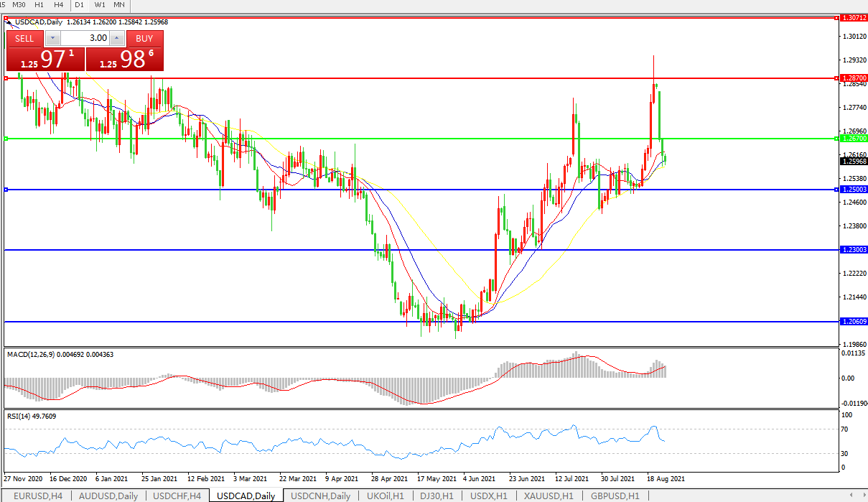Click the 3.00 lot volume field

point(85,39)
